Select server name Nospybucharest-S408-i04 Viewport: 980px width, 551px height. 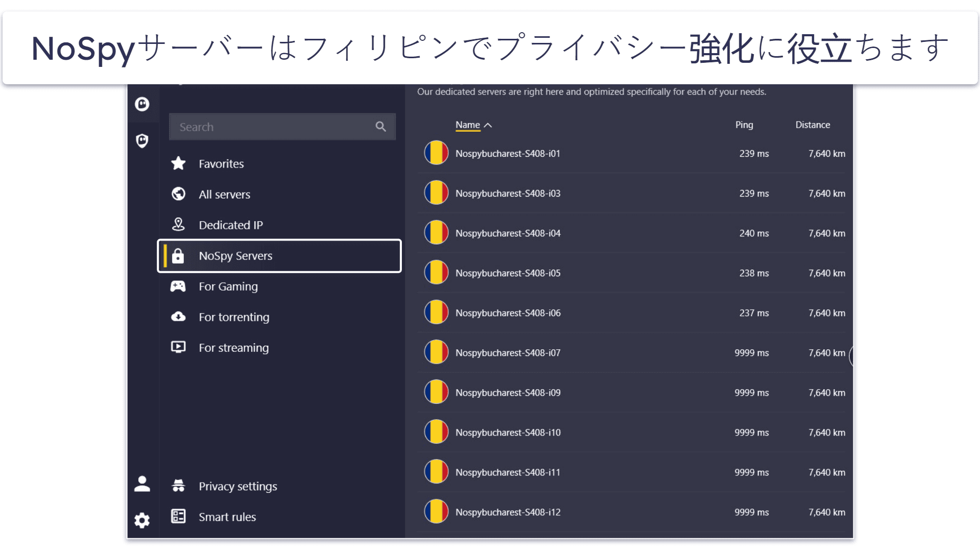click(508, 233)
